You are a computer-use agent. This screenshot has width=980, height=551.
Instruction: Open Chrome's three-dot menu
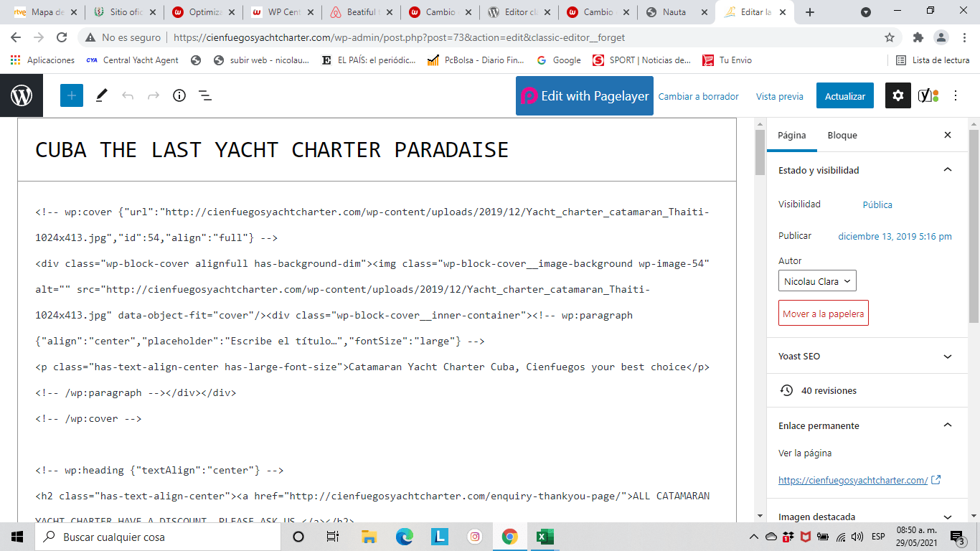pyautogui.click(x=963, y=37)
